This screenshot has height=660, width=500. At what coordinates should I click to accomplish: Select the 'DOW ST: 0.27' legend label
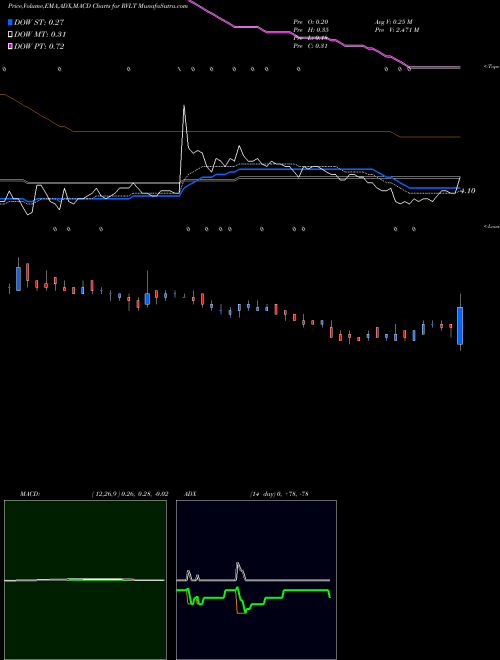pos(39,22)
